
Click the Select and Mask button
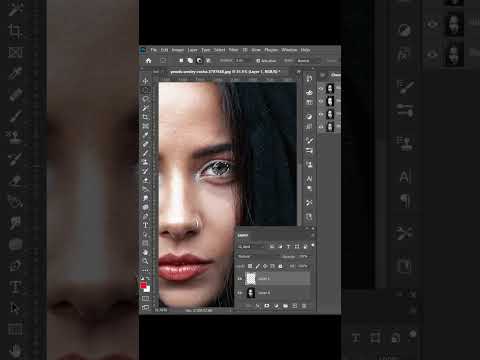pyautogui.click(x=331, y=61)
